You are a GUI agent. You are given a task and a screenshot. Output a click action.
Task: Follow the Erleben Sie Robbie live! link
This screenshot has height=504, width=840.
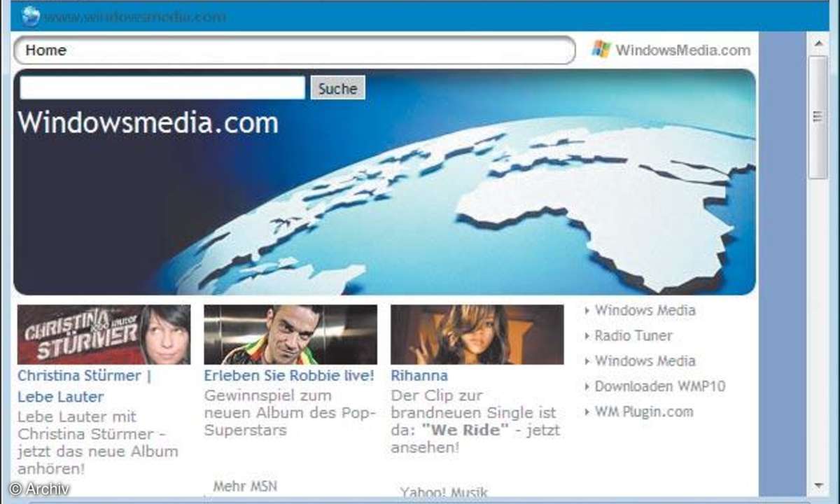point(289,376)
